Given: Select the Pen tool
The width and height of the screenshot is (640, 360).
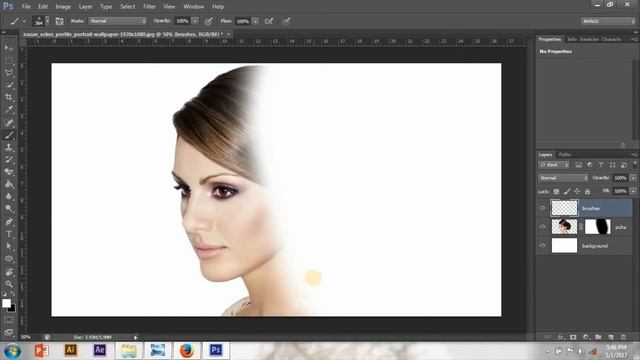Looking at the screenshot, I should click(9, 222).
